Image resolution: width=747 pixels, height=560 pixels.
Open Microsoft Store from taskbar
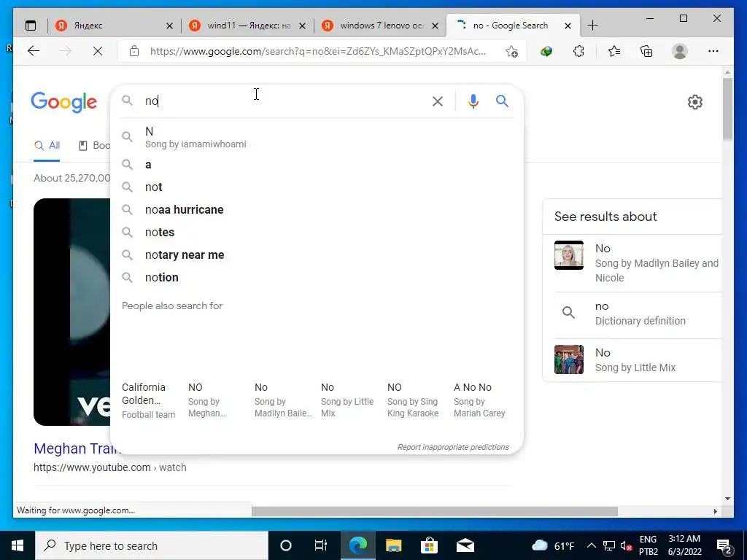coord(429,545)
